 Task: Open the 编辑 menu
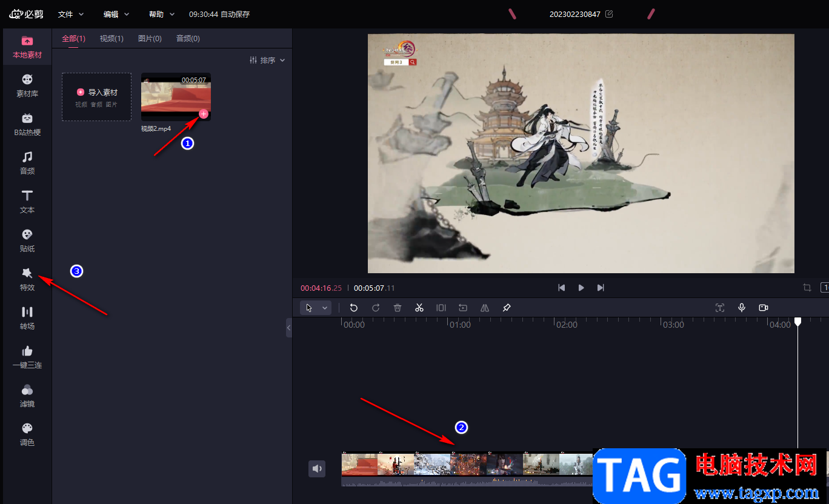(116, 14)
